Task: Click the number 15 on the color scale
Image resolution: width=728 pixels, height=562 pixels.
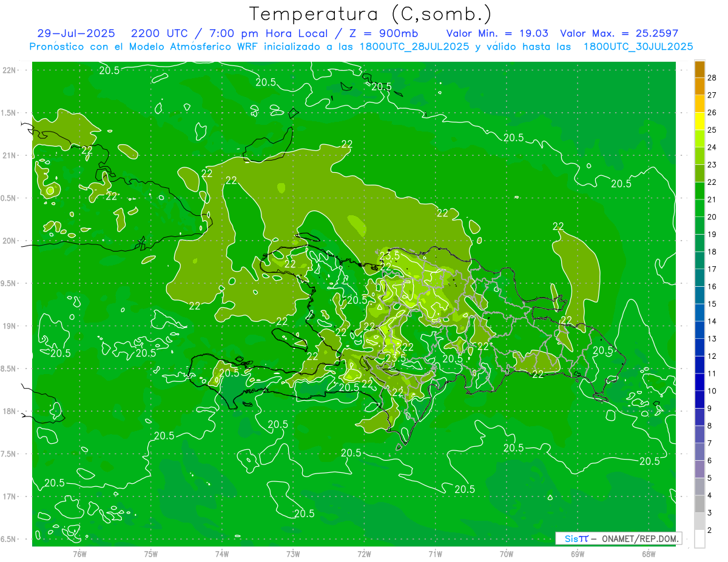Action: pyautogui.click(x=713, y=304)
